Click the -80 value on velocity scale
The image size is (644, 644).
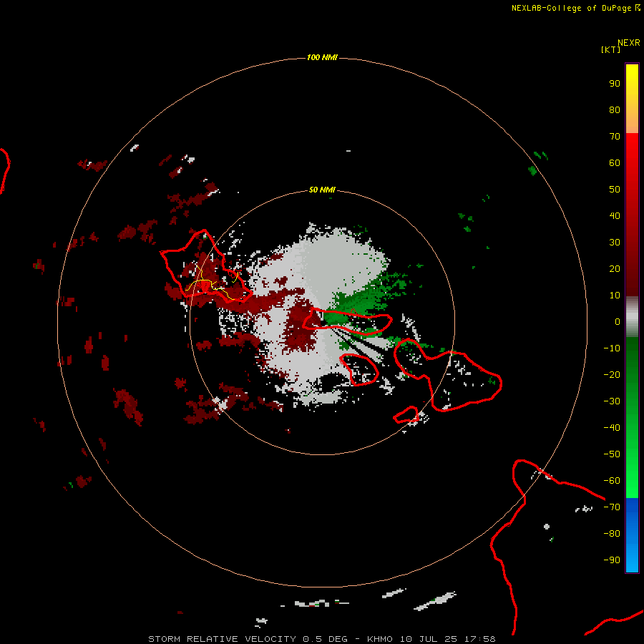612,534
